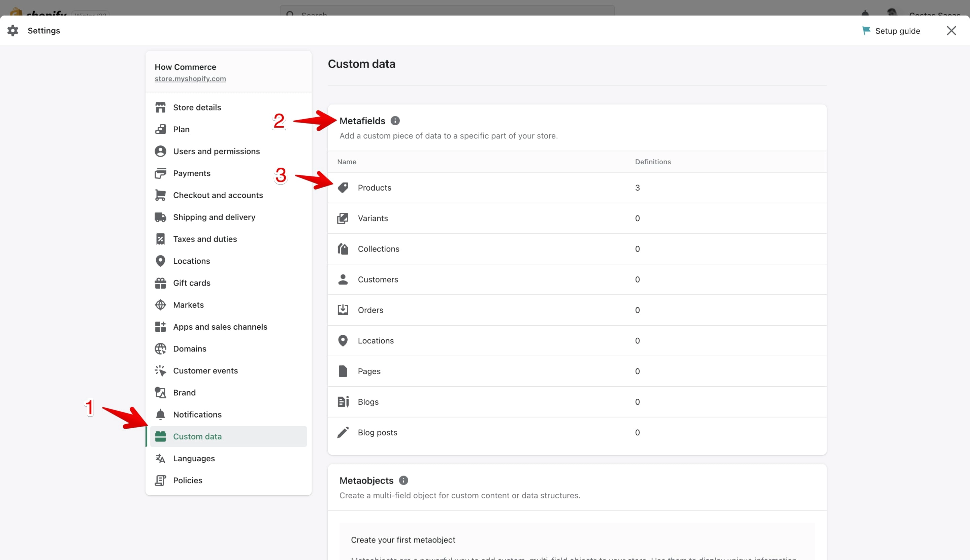Click the Taxes and duties receipt icon
The height and width of the screenshot is (560, 970).
point(160,239)
